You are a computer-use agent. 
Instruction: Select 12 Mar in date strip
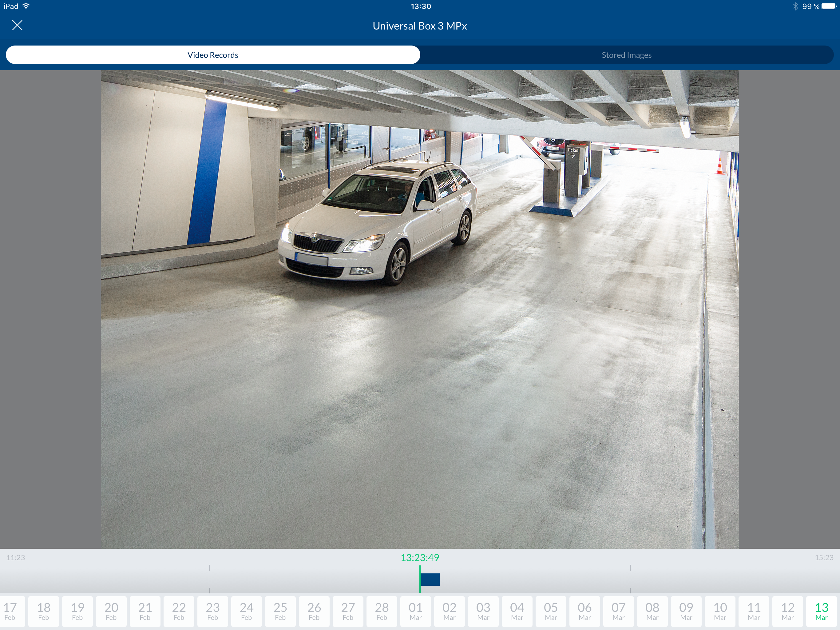coord(788,611)
